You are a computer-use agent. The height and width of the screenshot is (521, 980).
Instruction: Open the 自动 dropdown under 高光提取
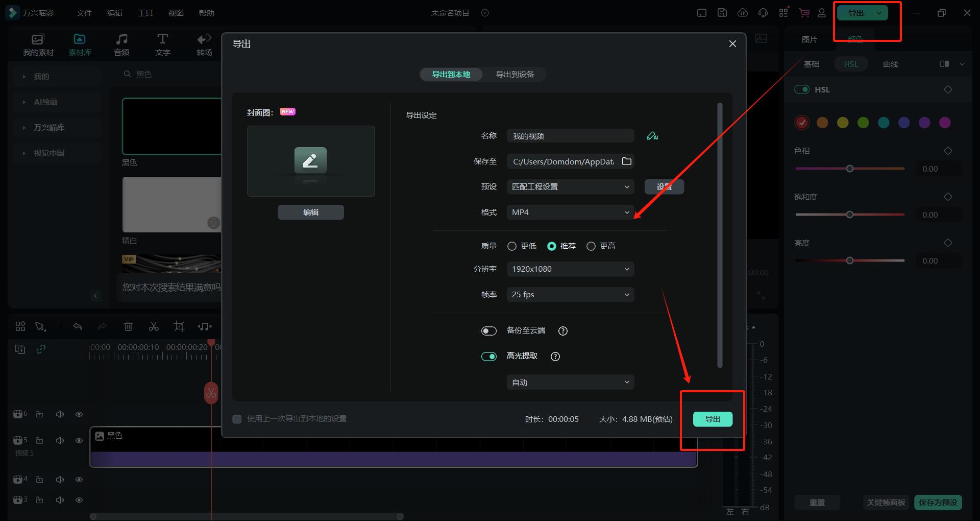(x=571, y=382)
